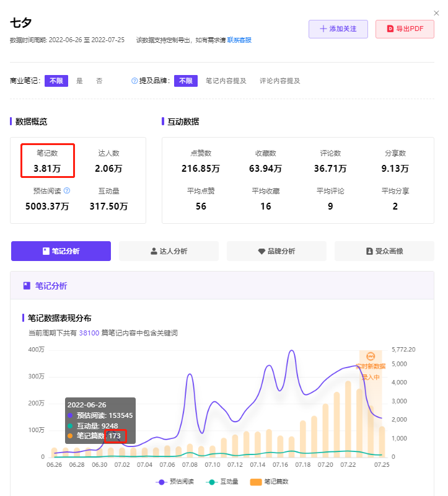448x496 pixels.
Task: Close the 七夕 detail panel
Action: pyautogui.click(x=436, y=13)
